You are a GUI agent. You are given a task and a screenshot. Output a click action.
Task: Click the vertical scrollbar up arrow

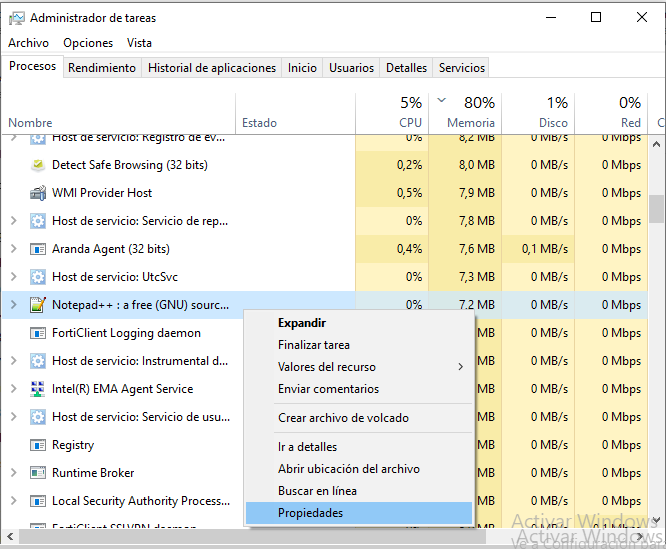(x=657, y=144)
